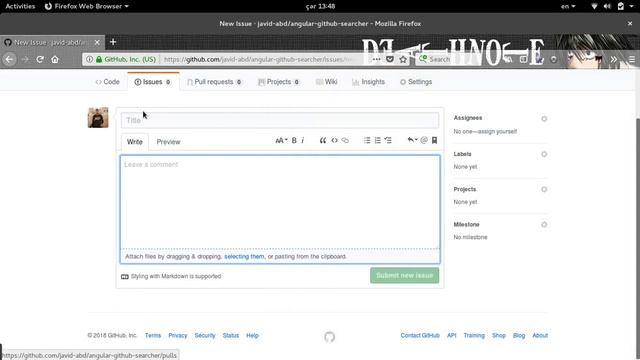Viewport: 640px width, 360px height.
Task: Open Privacy footer link
Action: pos(178,336)
